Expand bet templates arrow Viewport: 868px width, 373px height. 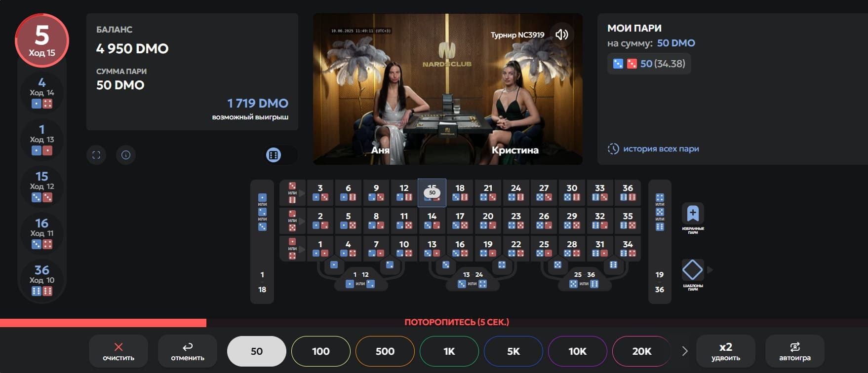(x=710, y=270)
